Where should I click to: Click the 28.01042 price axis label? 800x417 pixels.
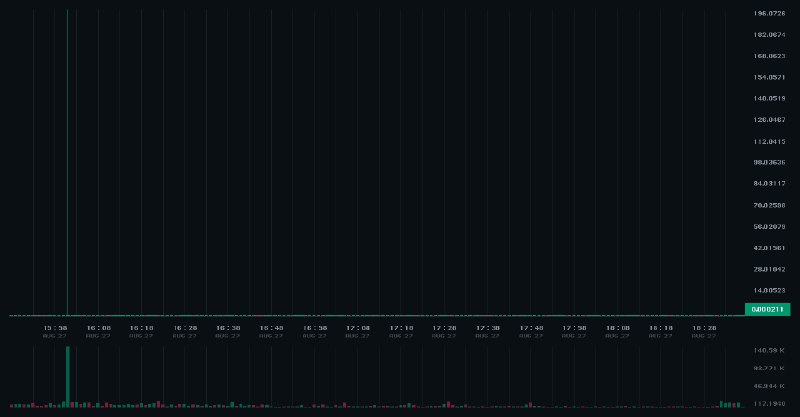(x=769, y=269)
